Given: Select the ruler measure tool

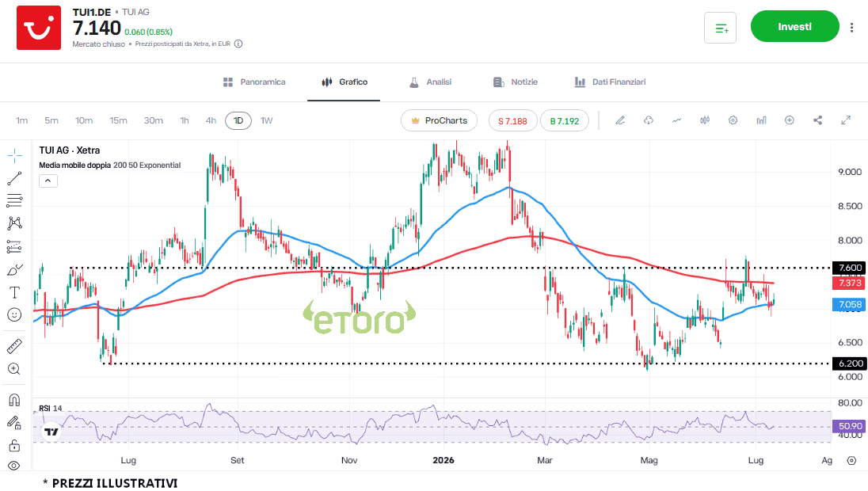Looking at the screenshot, I should [x=14, y=347].
